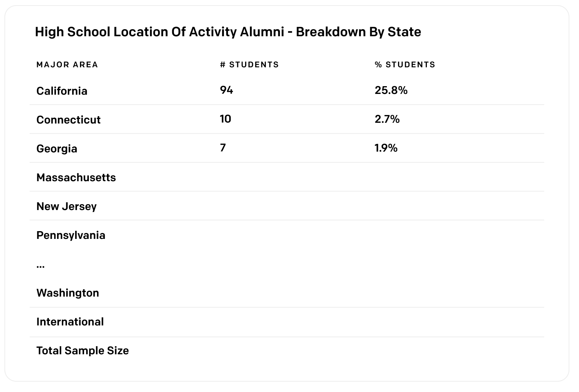
Task: Click the 2.7% value for Connecticut
Action: [387, 119]
